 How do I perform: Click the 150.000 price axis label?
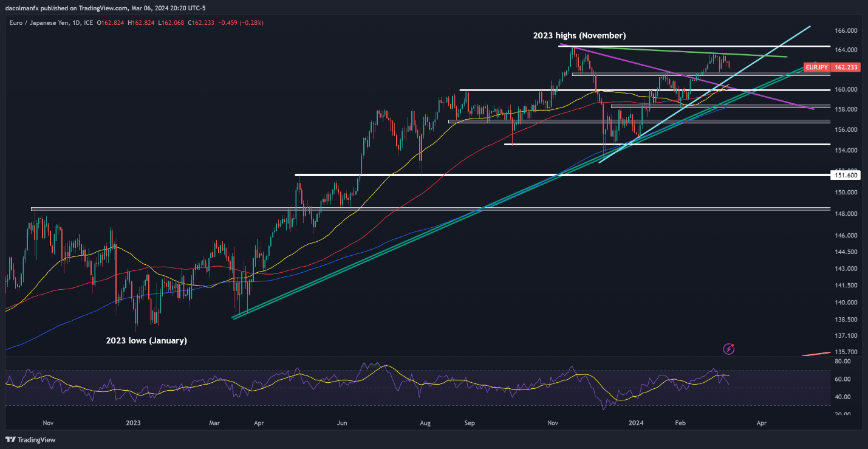[846, 193]
